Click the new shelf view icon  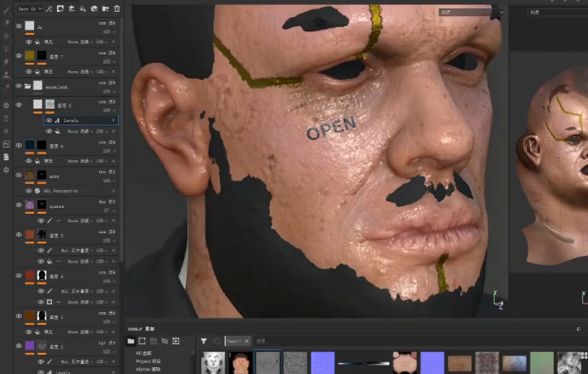(142, 341)
